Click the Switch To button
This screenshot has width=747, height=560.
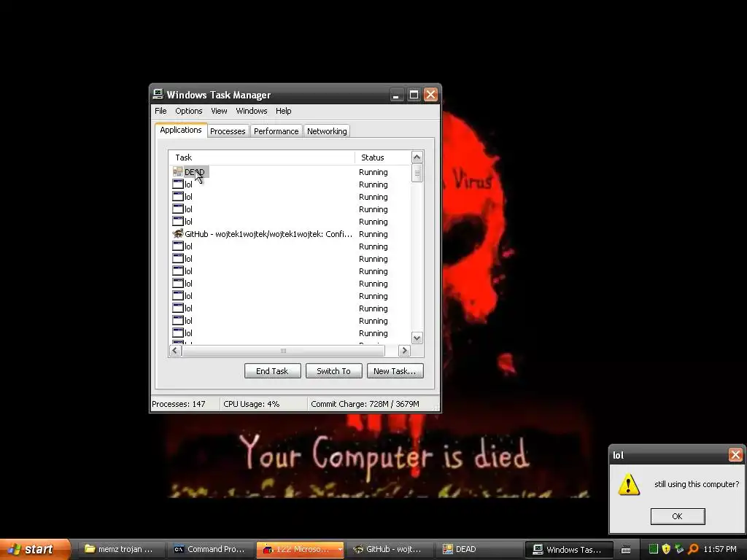click(334, 371)
